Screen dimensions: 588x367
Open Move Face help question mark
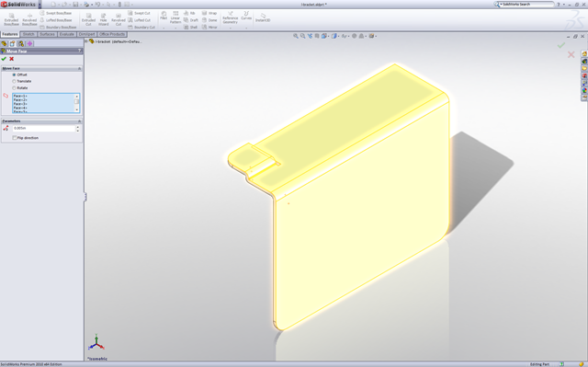80,51
